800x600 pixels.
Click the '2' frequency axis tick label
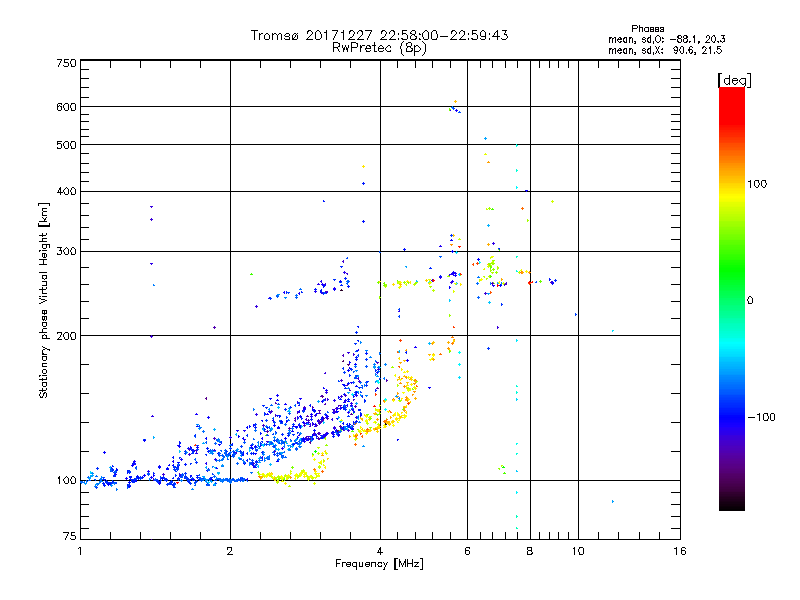(x=230, y=551)
